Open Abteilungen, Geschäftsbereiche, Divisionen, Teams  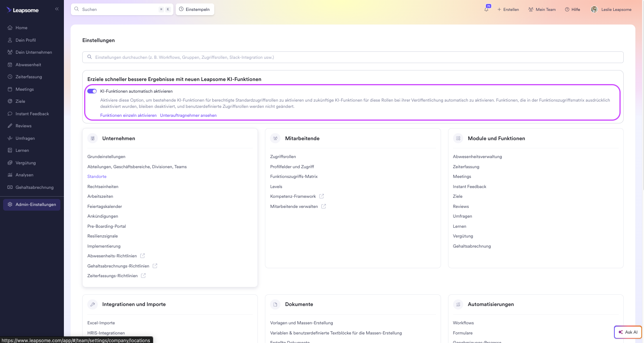coord(137,167)
